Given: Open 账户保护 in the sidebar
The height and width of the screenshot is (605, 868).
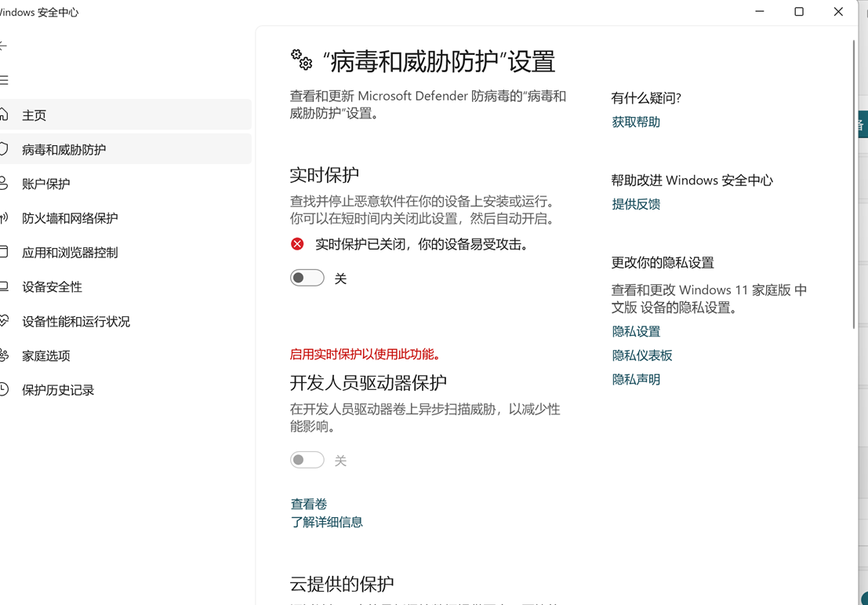Looking at the screenshot, I should pos(125,184).
